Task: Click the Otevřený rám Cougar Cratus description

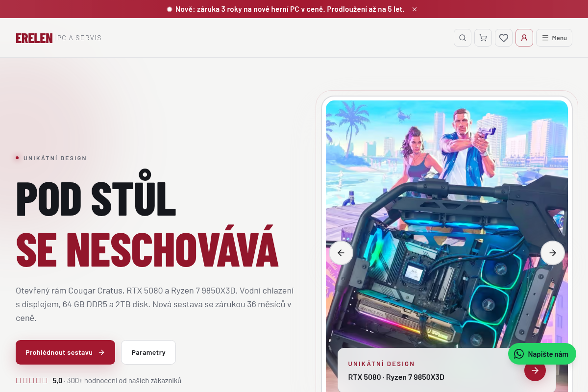Action: 155,304
